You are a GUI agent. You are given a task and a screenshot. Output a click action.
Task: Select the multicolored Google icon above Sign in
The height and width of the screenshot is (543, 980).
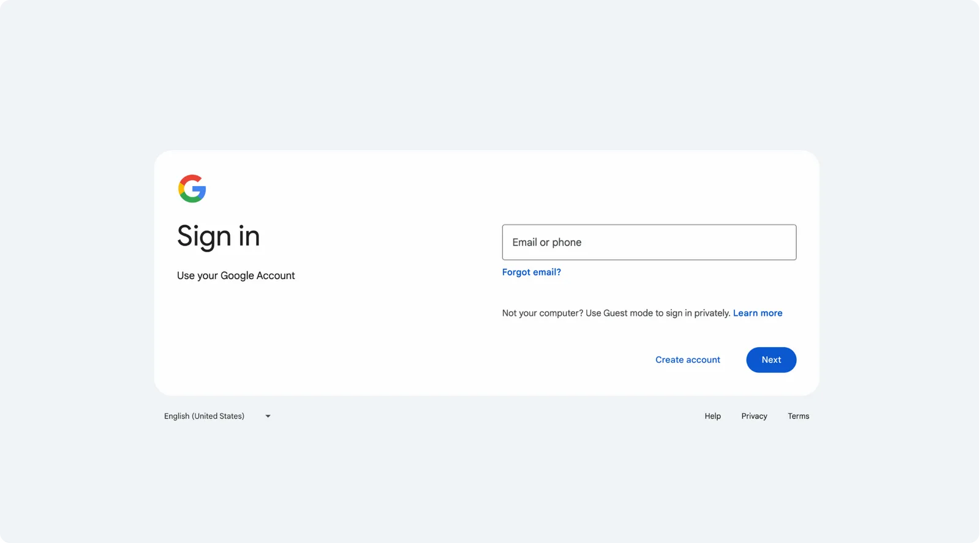(192, 189)
